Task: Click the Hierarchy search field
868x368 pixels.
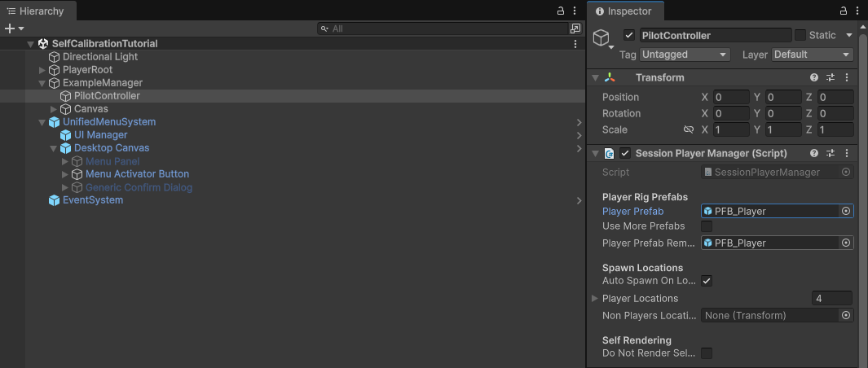Action: pos(443,28)
